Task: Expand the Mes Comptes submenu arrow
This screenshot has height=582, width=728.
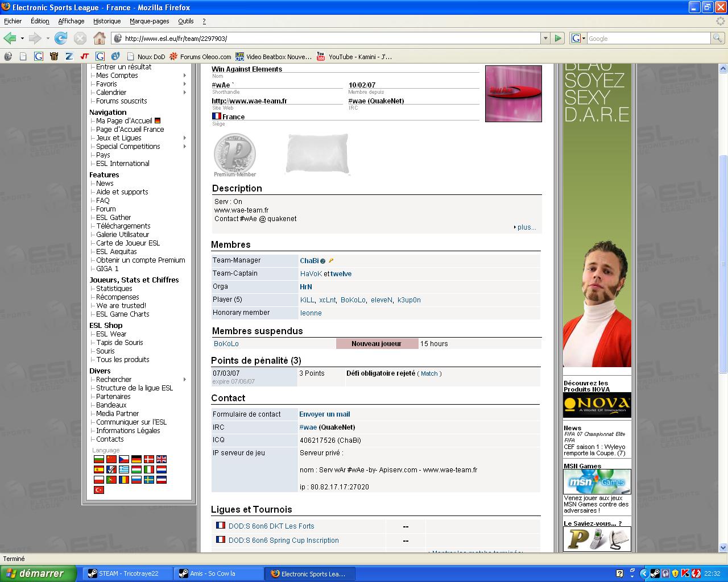Action: pyautogui.click(x=185, y=75)
